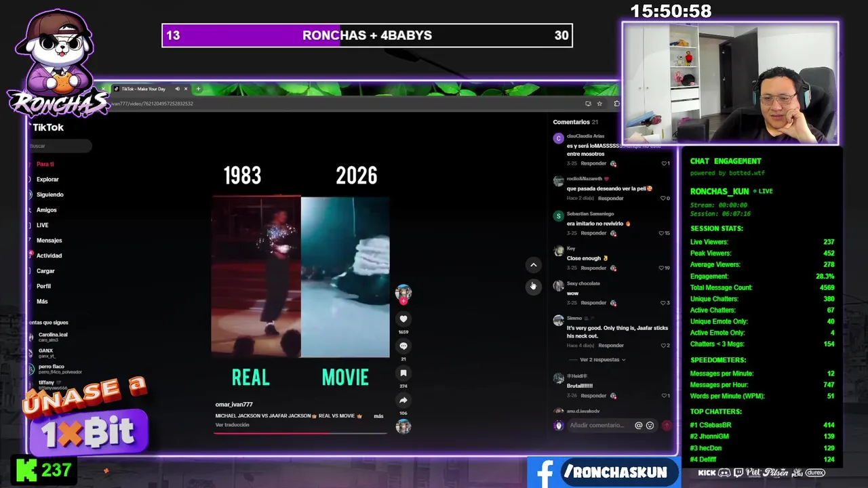Go to previous video with up arrow
This screenshot has height=488, width=868.
[x=533, y=265]
